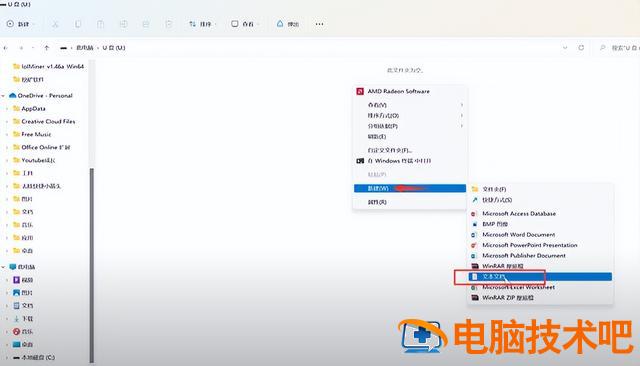Image resolution: width=640 pixels, height=366 pixels.
Task: Create a Microsoft Word Document
Action: coord(540,235)
